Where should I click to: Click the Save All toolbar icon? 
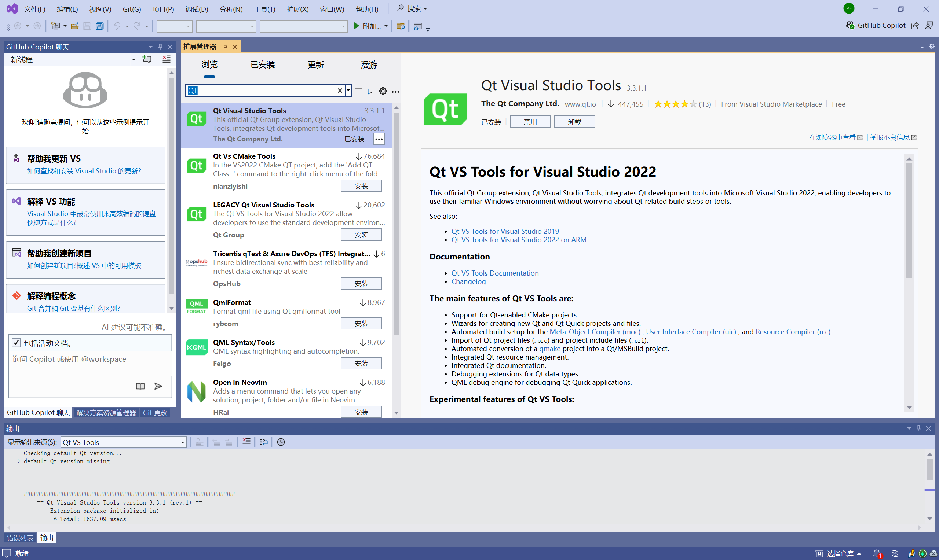(99, 26)
